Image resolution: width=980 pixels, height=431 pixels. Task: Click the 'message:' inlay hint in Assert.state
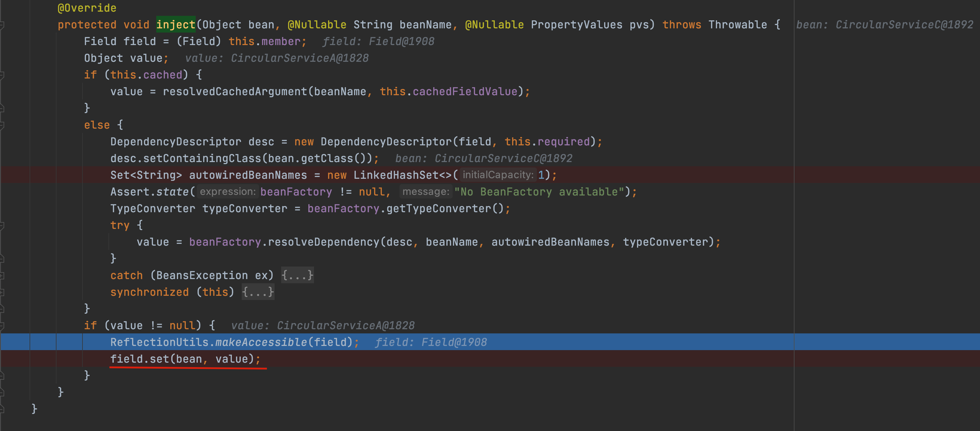point(425,192)
